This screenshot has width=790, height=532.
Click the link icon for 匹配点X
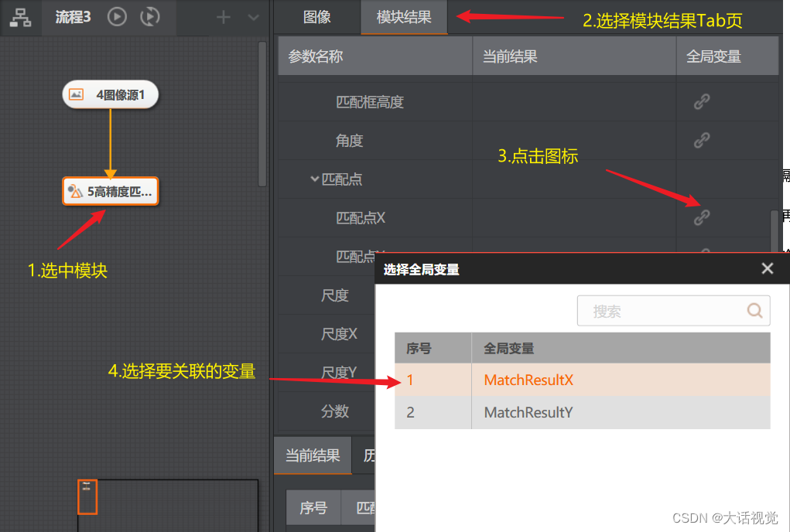702,217
